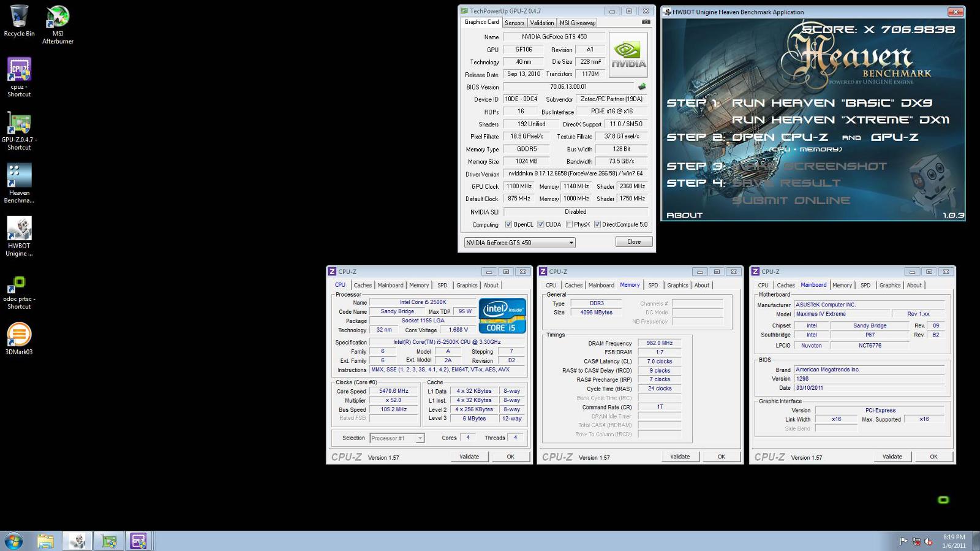Click the Intel Core i5 logo in CPU-Z

[x=502, y=316]
